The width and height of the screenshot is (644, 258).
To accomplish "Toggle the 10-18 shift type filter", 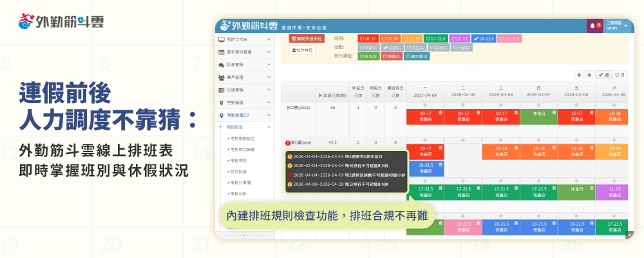I will [x=390, y=38].
